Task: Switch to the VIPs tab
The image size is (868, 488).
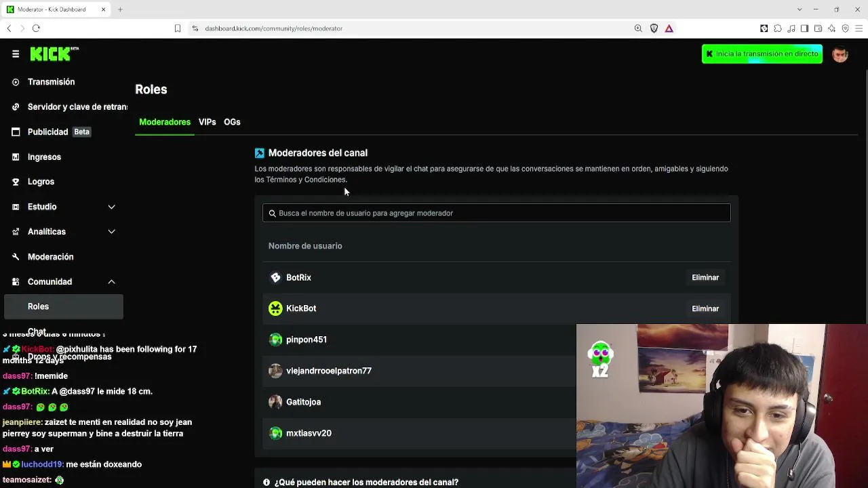Action: click(207, 122)
